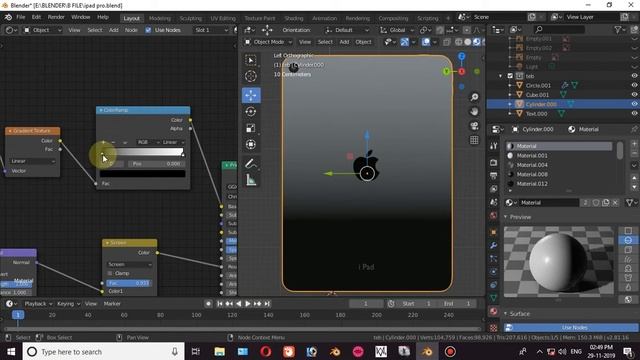Select the Measure tool
This screenshot has height=360, width=640.
251,180
